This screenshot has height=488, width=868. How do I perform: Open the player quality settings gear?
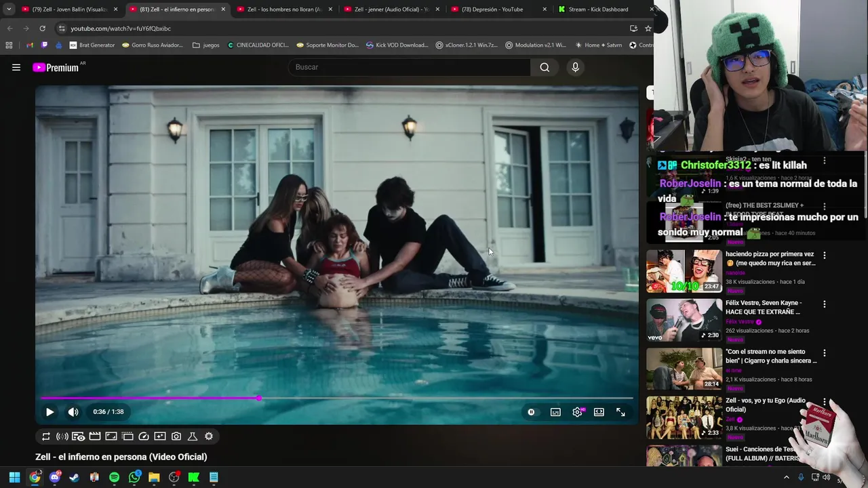(x=577, y=412)
